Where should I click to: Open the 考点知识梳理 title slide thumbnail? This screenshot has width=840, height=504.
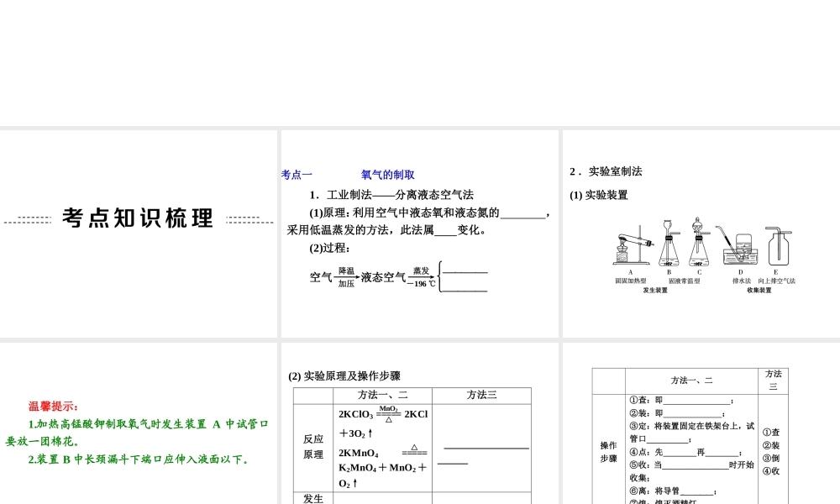point(139,234)
